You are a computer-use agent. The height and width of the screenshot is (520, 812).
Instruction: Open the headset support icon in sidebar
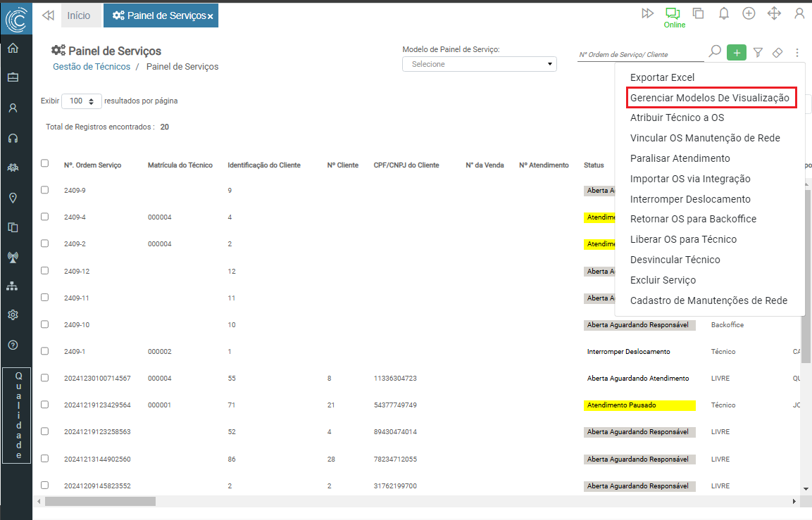(x=13, y=139)
